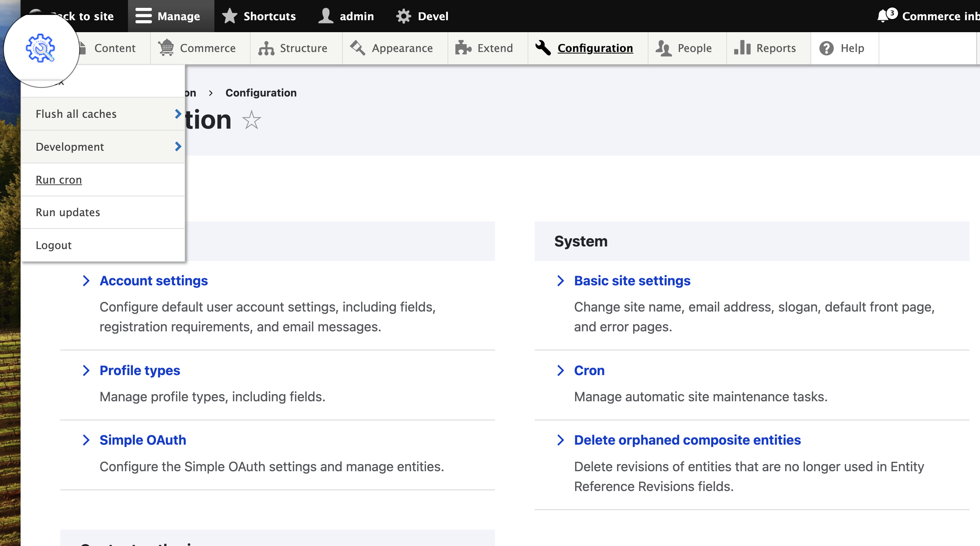Click the Structure sitemap icon

coord(266,48)
